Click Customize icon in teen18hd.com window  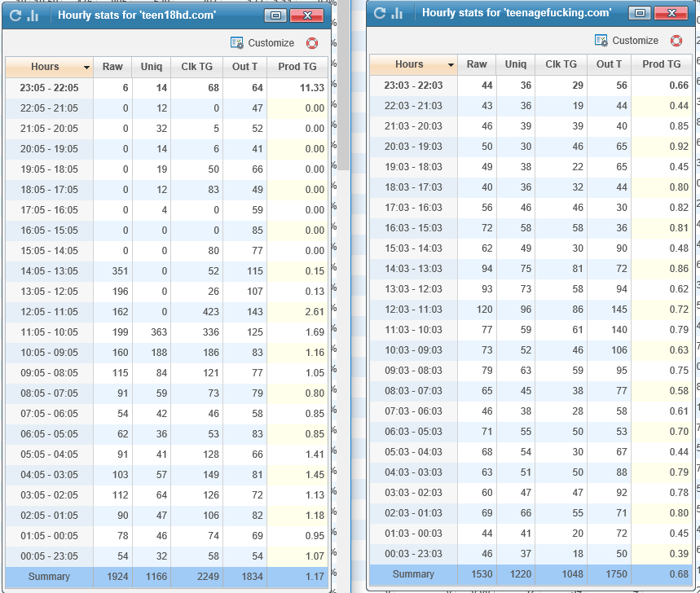point(236,43)
